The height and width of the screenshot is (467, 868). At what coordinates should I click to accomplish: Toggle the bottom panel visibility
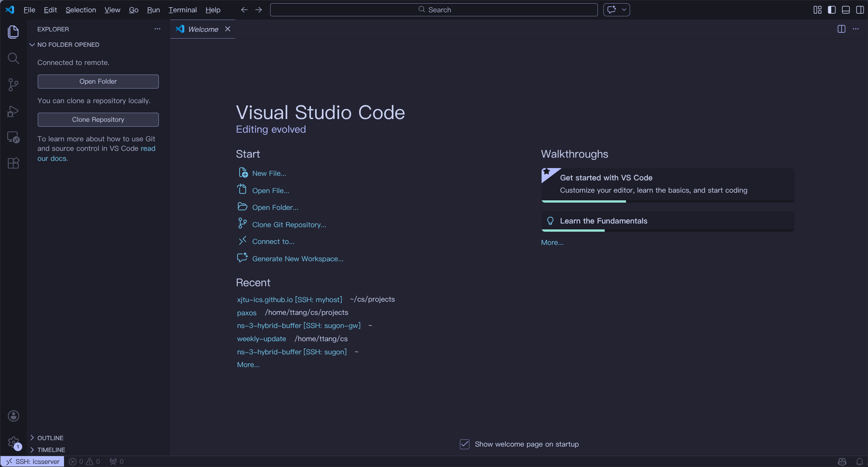click(x=846, y=10)
